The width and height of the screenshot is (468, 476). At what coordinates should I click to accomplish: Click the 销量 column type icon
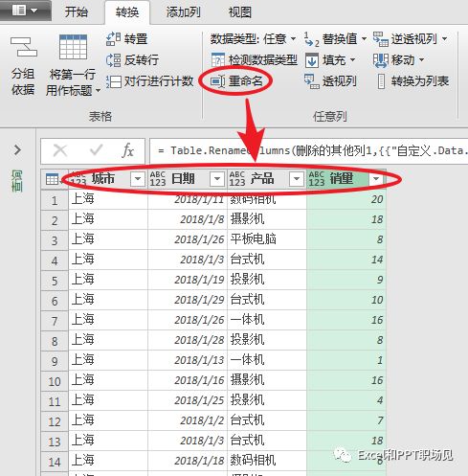pos(317,179)
